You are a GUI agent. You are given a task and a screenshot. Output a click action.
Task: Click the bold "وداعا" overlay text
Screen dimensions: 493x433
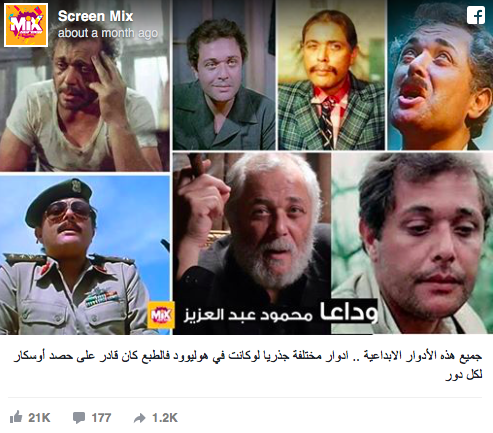pos(349,312)
